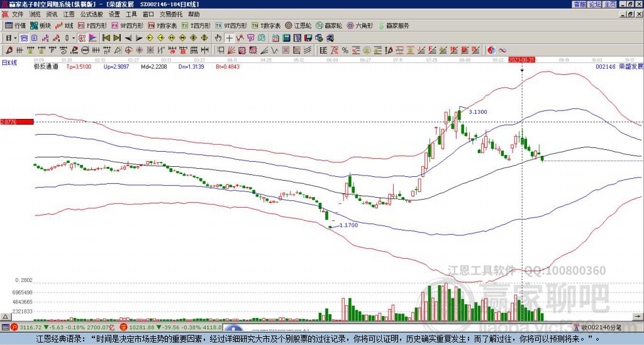Click the blue infinity symbol icon

[x=502, y=50]
